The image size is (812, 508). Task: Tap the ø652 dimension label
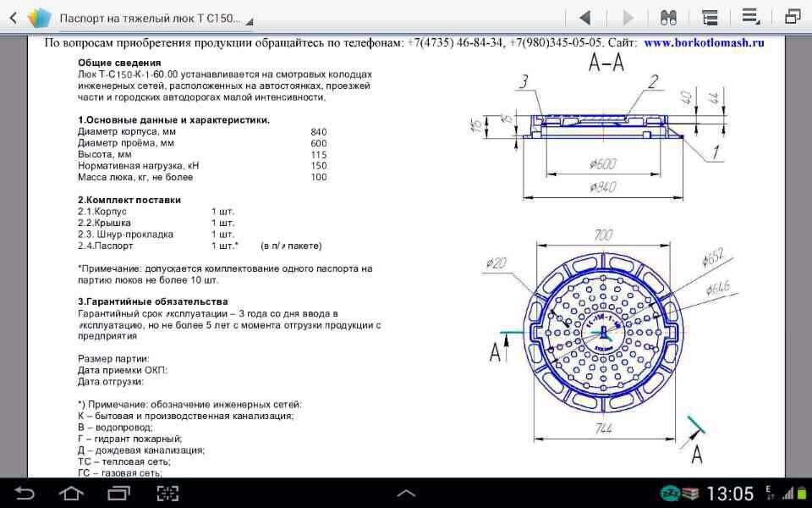pos(712,258)
